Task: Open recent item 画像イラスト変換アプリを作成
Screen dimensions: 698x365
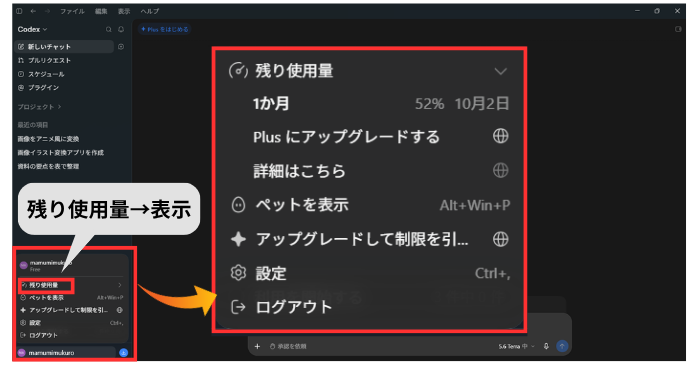Action: pos(61,153)
